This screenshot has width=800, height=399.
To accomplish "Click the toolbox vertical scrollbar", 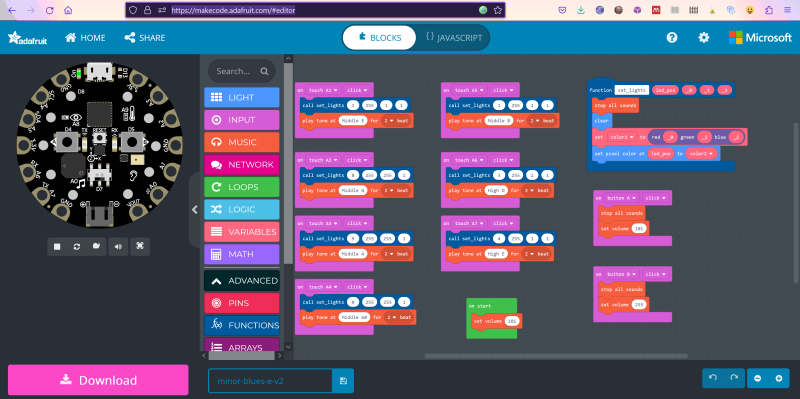I will tap(288, 163).
